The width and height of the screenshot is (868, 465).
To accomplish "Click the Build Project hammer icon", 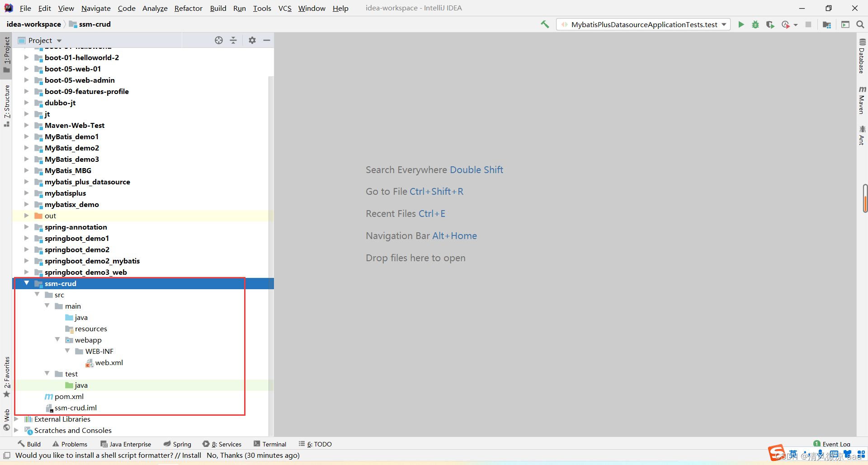I will pyautogui.click(x=545, y=24).
